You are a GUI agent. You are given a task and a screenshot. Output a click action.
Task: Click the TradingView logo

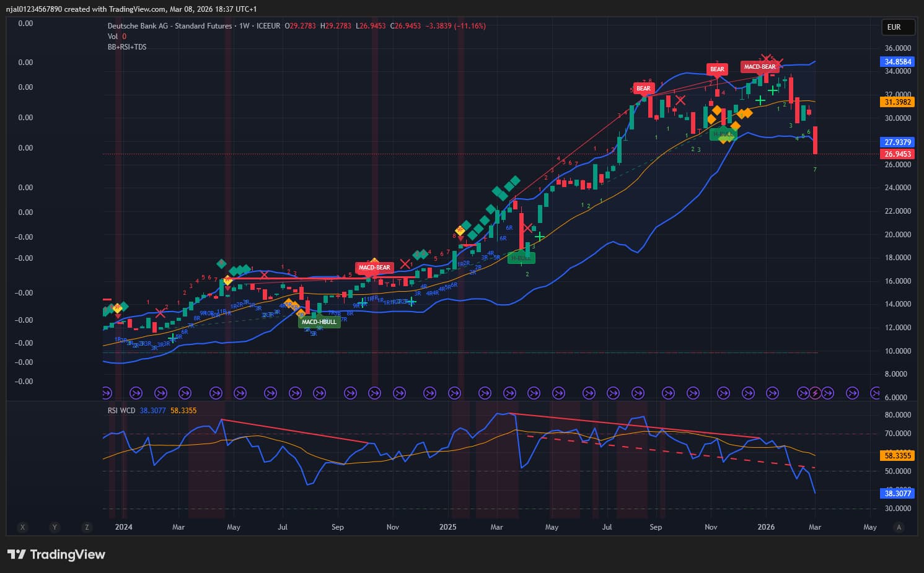[x=56, y=554]
